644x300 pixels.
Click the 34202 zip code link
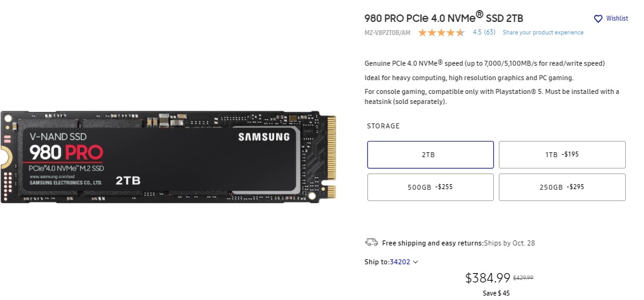(x=400, y=262)
